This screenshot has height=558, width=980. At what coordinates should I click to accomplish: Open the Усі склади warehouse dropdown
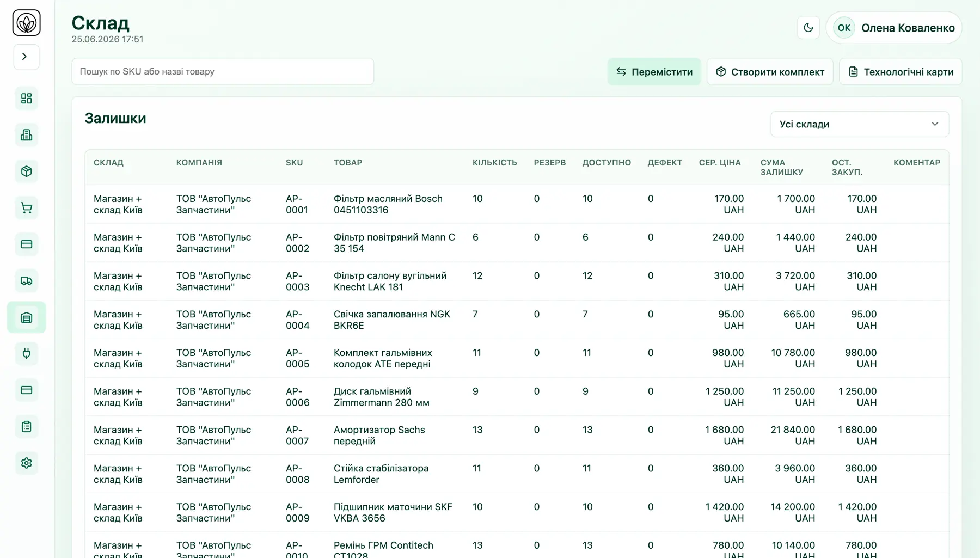point(860,124)
